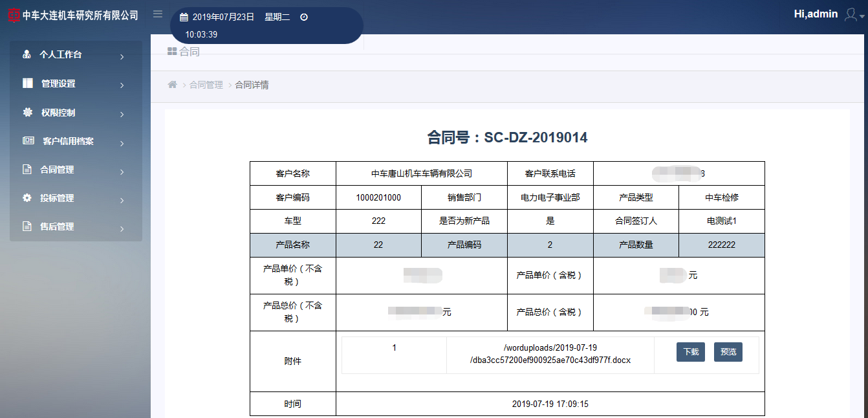868x418 pixels.
Task: Expand the 管理设置 chevron arrow
Action: tap(122, 85)
